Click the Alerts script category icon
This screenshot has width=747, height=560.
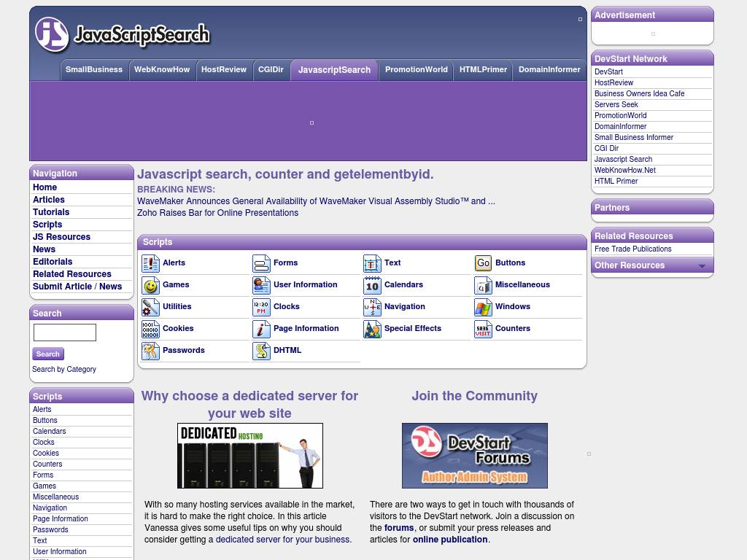point(150,263)
